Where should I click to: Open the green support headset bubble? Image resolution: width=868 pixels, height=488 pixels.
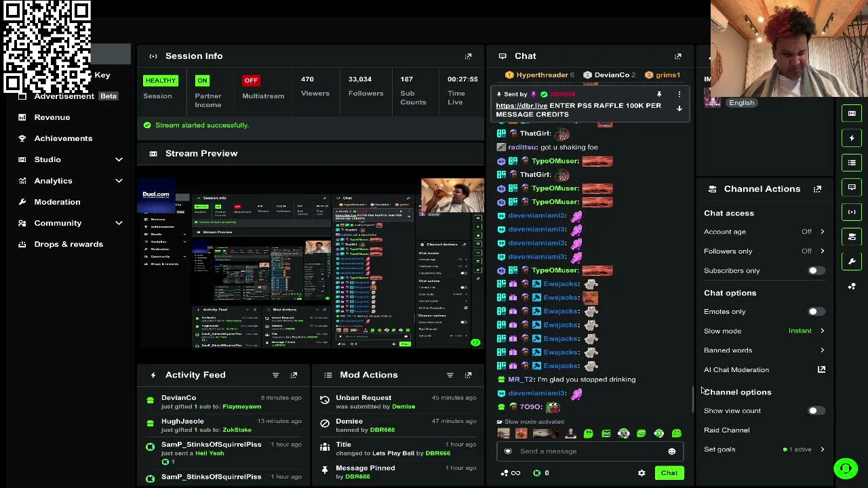846,468
